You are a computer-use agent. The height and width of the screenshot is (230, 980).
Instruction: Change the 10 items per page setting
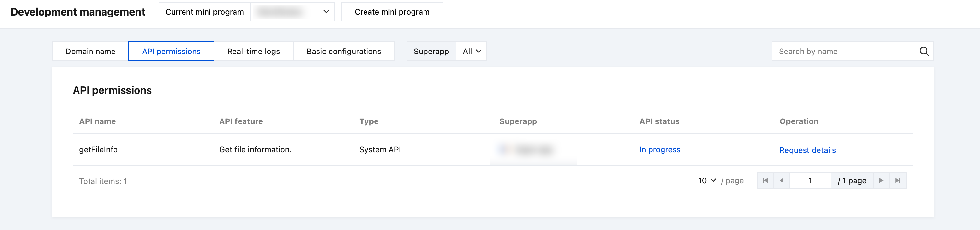tap(707, 180)
